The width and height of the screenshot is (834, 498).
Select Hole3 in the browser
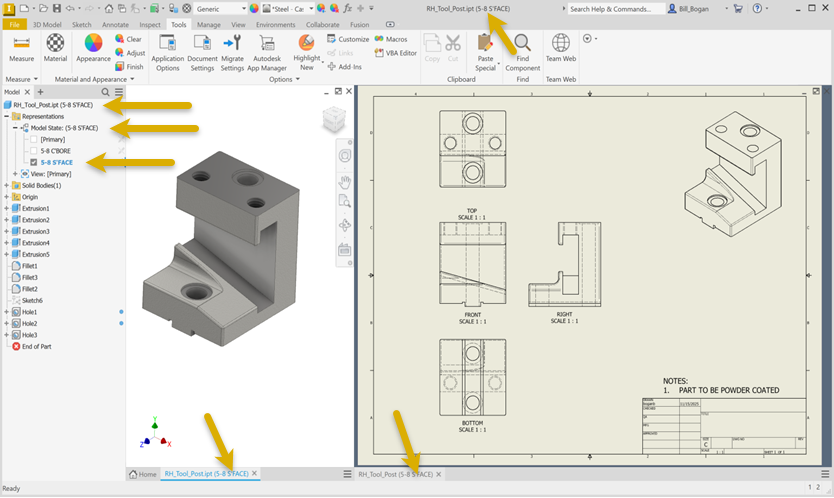tap(29, 335)
